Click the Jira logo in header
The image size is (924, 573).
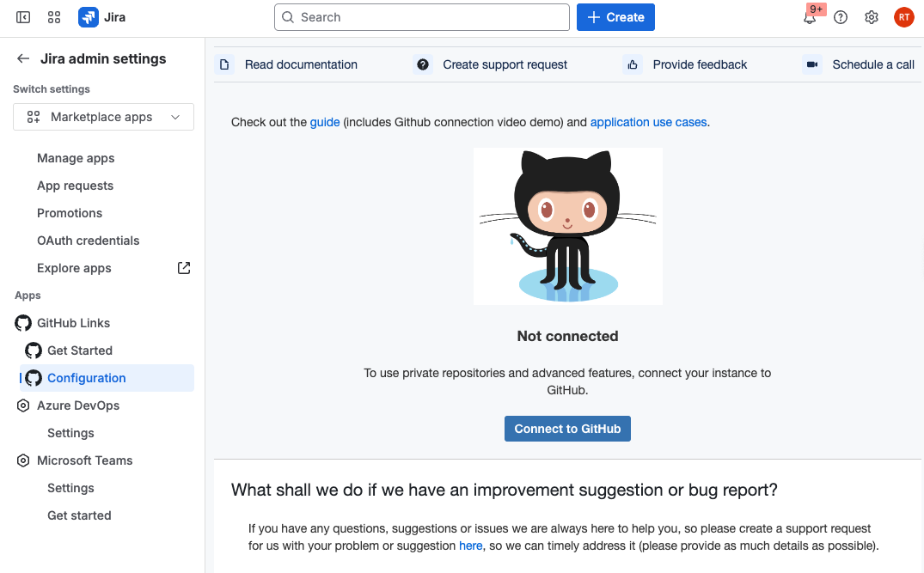pyautogui.click(x=101, y=17)
